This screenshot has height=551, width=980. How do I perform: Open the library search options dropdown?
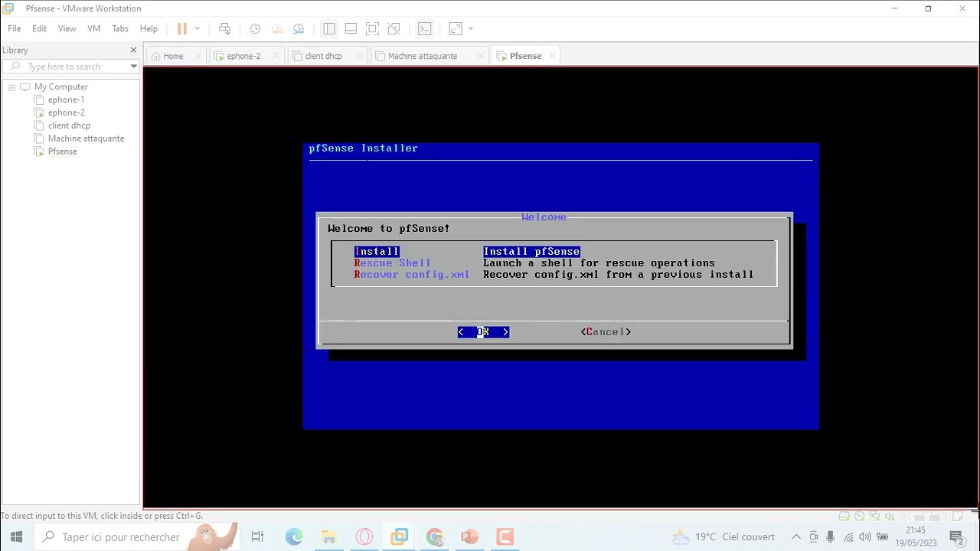coord(133,67)
